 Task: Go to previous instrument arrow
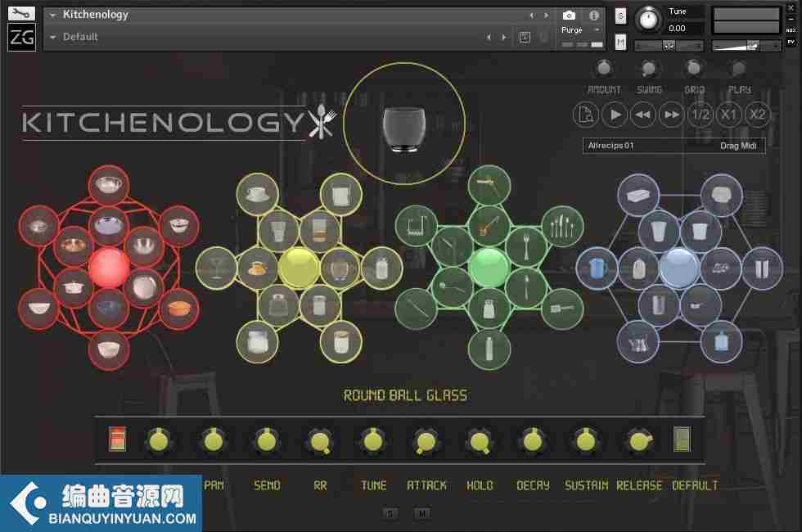(x=532, y=16)
